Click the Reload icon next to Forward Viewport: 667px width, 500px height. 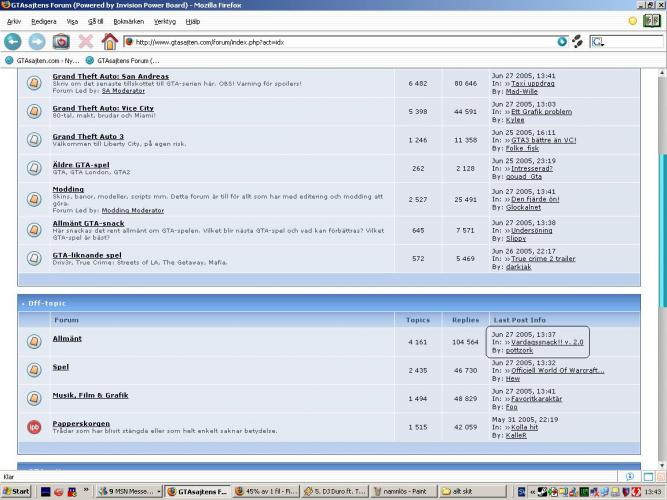(61, 41)
